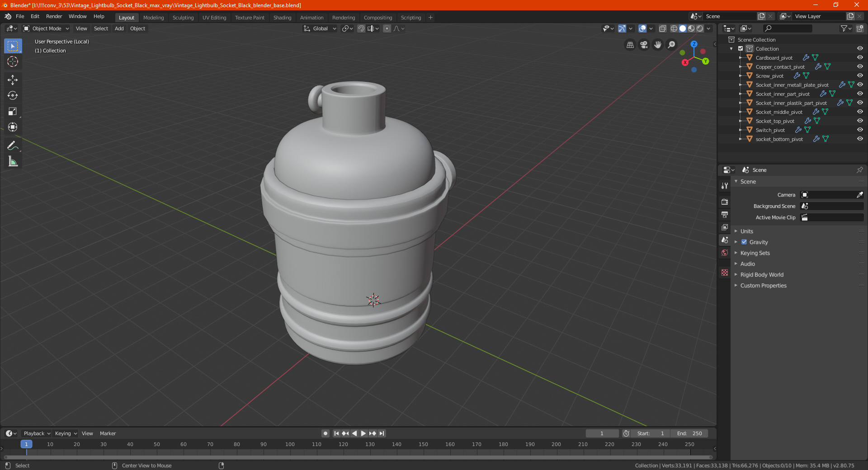868x470 pixels.
Task: Open the Global orientation dropdown
Action: pyautogui.click(x=320, y=28)
